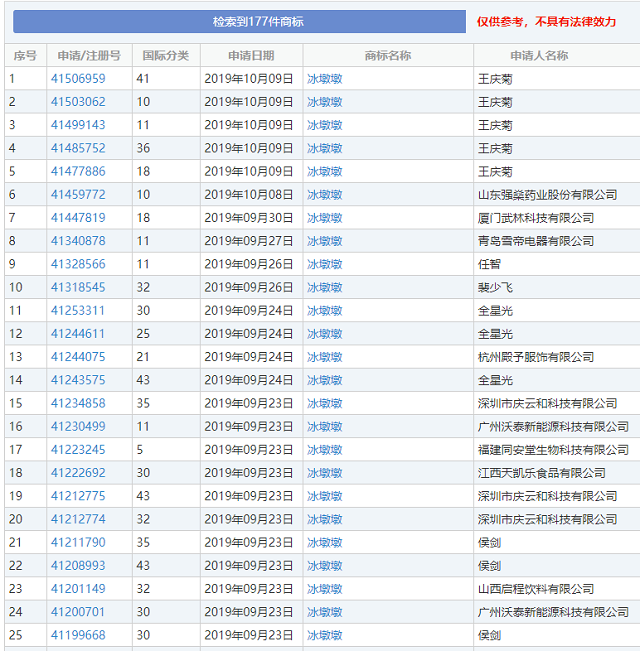Screen dimensions: 640x651
Task: Click the 商标名称 column header
Action: pos(387,56)
